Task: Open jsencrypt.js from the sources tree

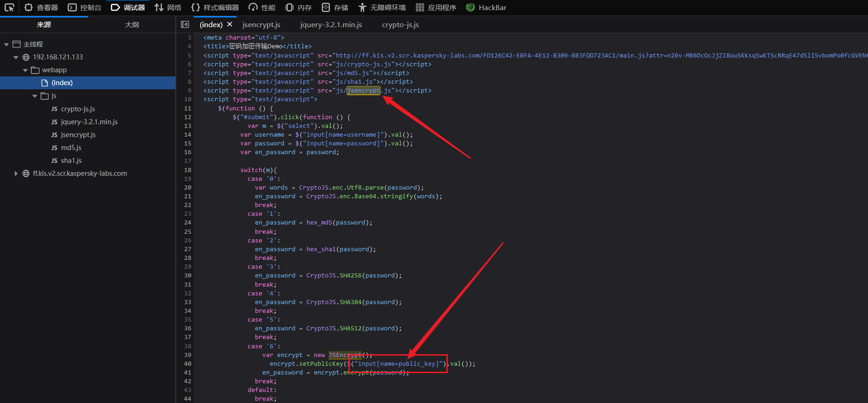Action: click(78, 135)
